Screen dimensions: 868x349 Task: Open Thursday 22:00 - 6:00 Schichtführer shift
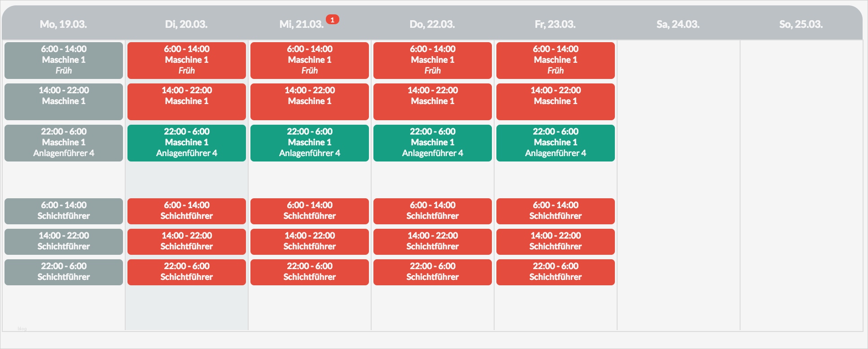point(433,272)
